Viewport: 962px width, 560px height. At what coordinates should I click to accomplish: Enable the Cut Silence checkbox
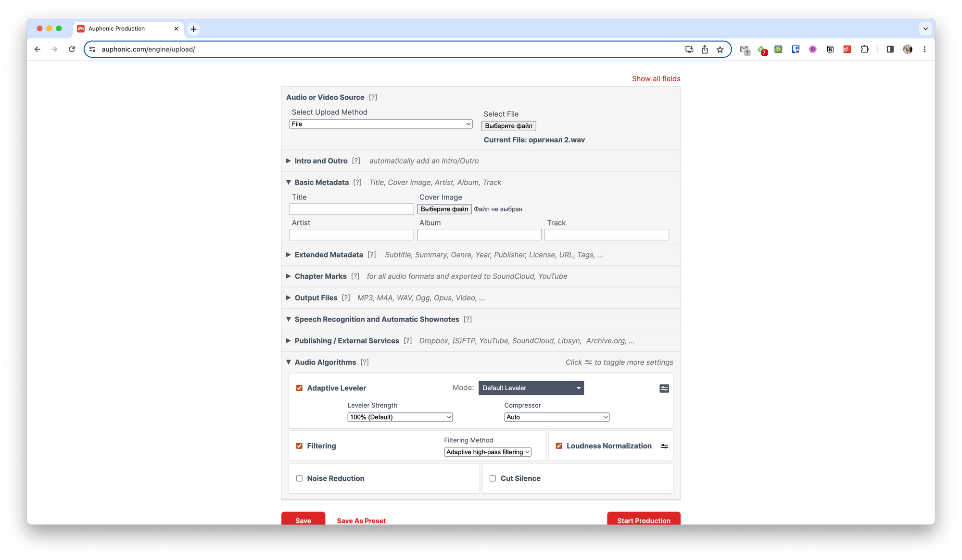point(493,478)
